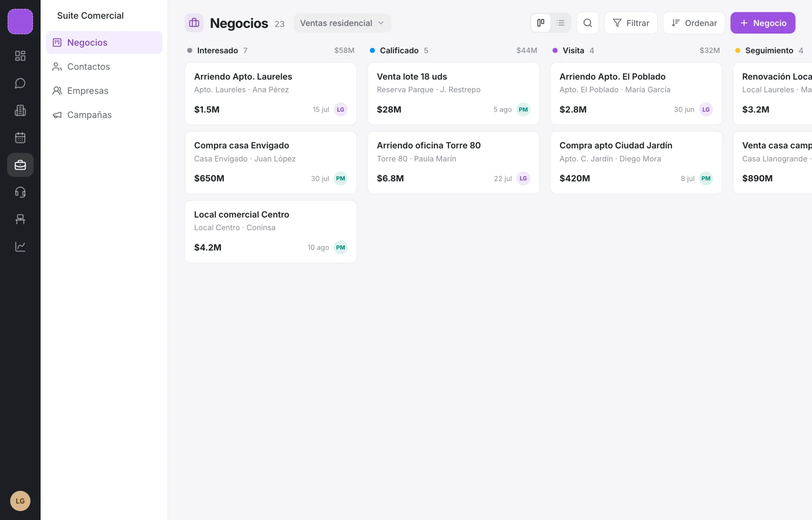Click the 5 ago date on Venta lote card
The image size is (812, 520).
[502, 110]
